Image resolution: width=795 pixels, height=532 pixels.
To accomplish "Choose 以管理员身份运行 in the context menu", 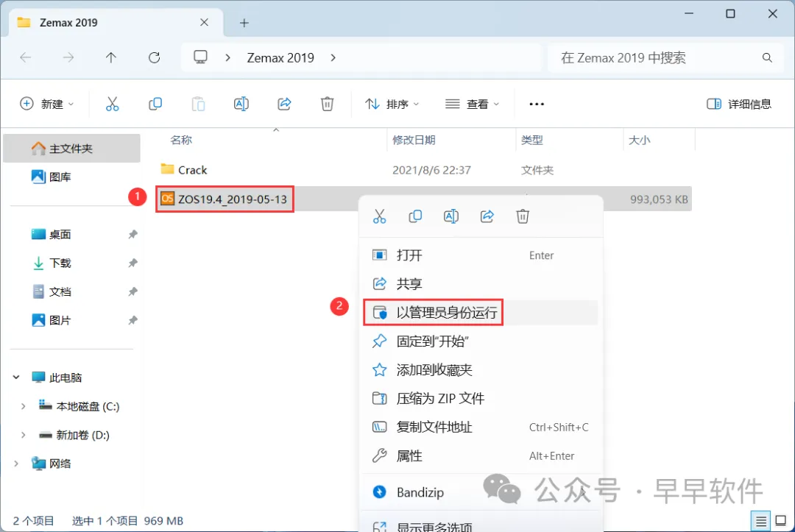I will tap(481, 313).
